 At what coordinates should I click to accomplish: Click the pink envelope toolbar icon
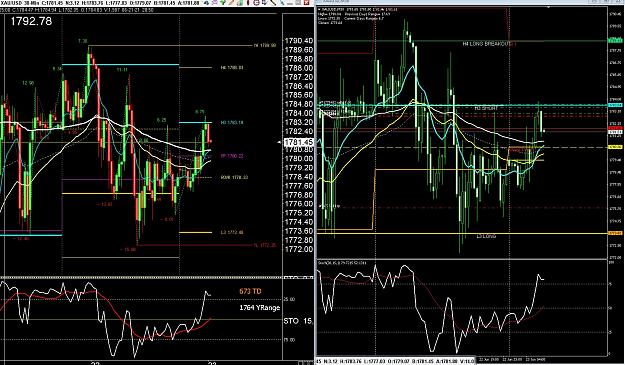tap(215, 2)
